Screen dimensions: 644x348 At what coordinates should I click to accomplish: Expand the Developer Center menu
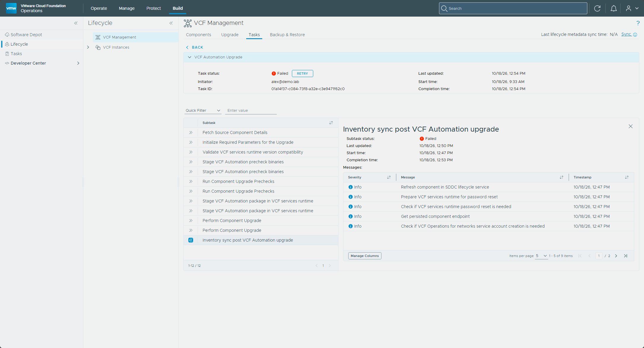(x=78, y=63)
